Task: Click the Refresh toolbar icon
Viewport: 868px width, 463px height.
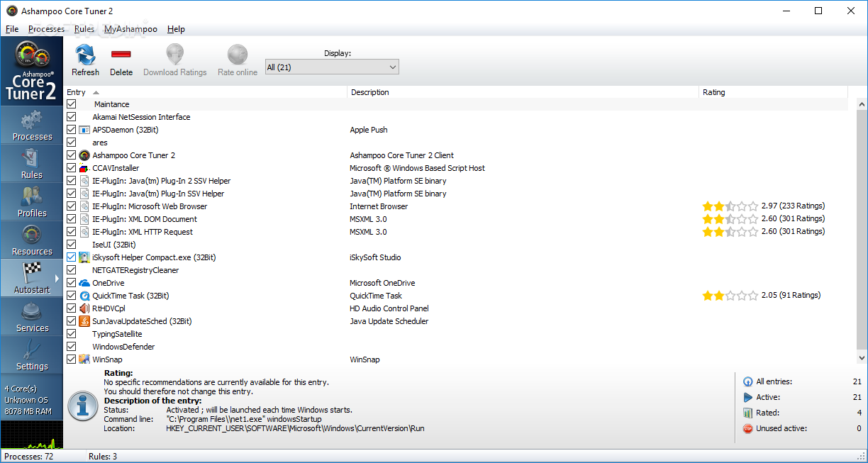Action: pos(85,55)
